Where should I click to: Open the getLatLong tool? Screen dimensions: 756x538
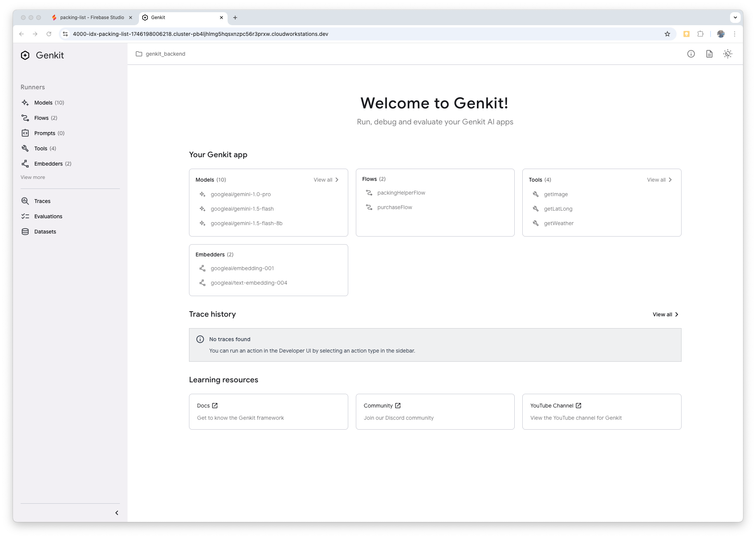click(558, 209)
